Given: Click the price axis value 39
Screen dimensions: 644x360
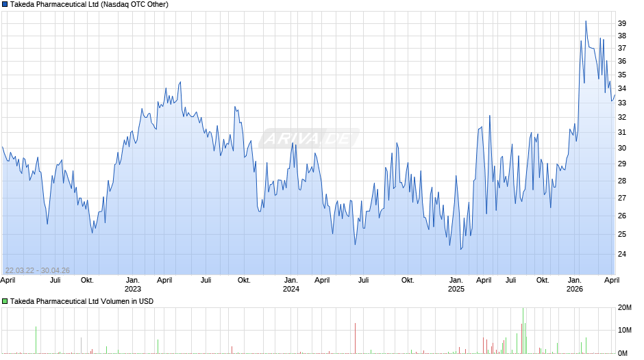Looking at the screenshot, I should click(622, 23).
